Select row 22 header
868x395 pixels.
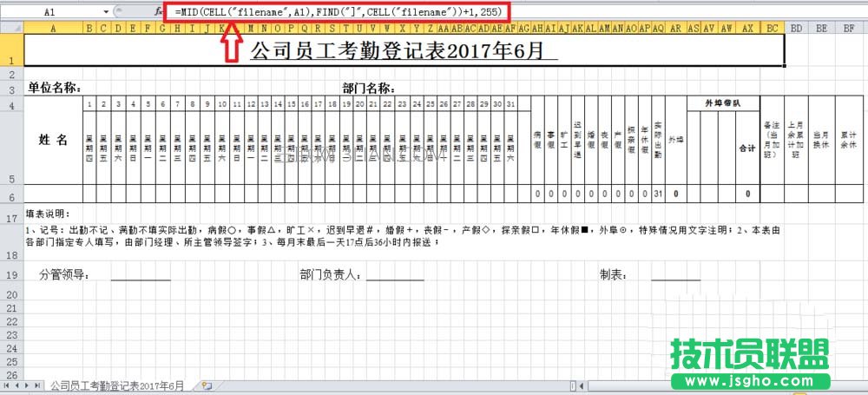pyautogui.click(x=11, y=322)
